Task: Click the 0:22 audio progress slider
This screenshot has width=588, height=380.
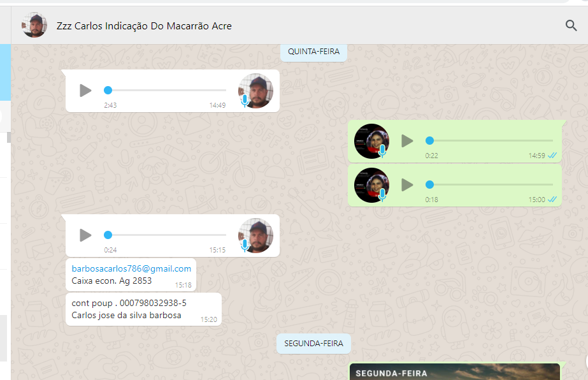Action: coord(491,140)
